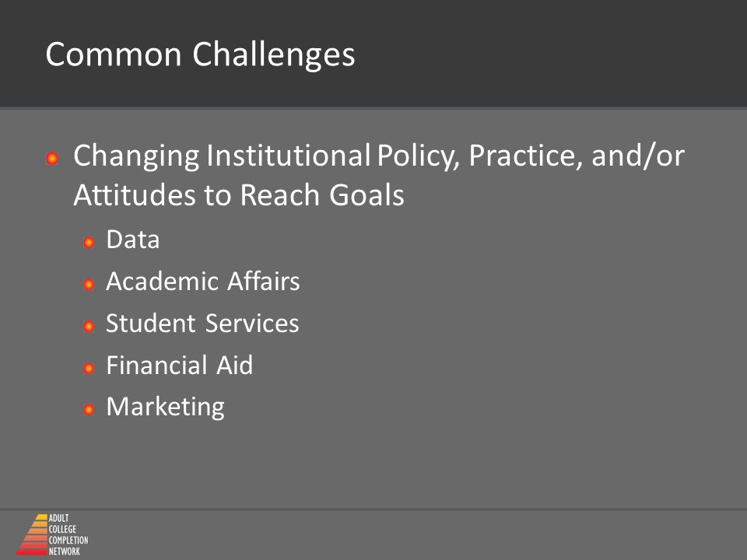The width and height of the screenshot is (747, 560).
Task: Click the bullet beside Changing Institutional Policy
Action: click(52, 158)
